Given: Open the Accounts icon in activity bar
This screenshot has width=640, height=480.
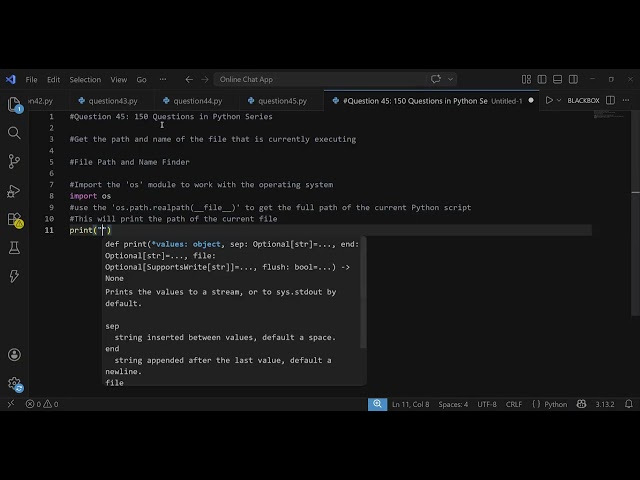Looking at the screenshot, I should [x=14, y=354].
